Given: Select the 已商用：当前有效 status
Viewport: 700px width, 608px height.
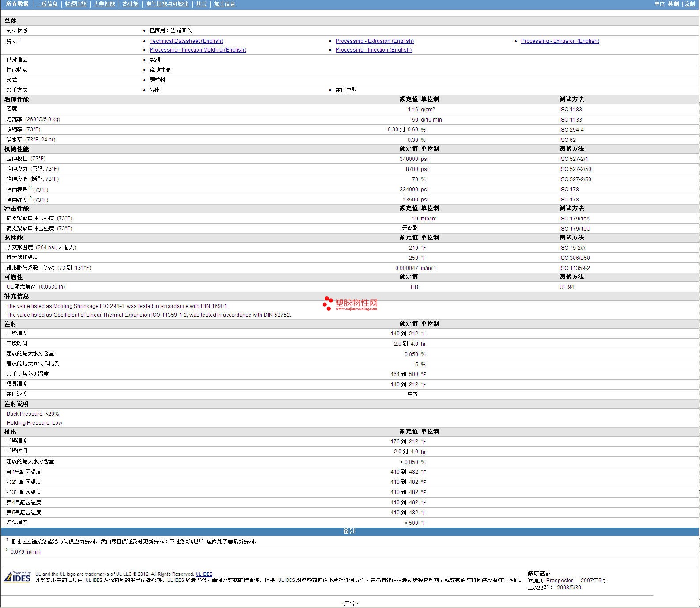Looking at the screenshot, I should point(170,30).
